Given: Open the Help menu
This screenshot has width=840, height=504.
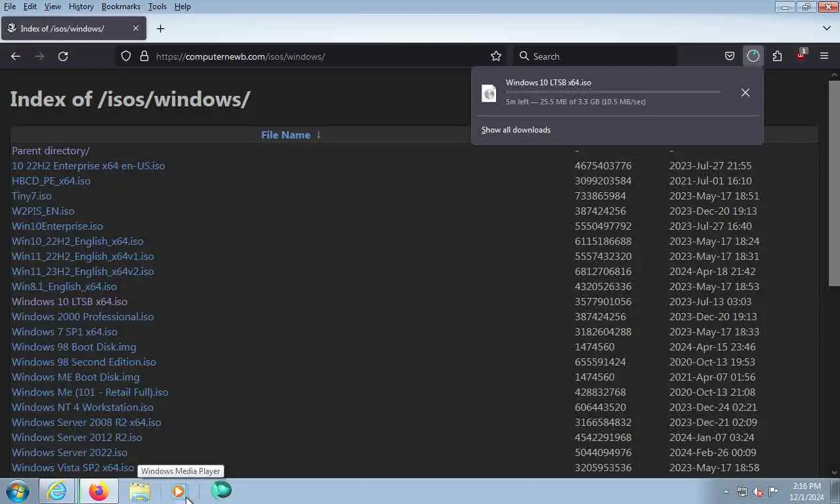Looking at the screenshot, I should point(182,7).
